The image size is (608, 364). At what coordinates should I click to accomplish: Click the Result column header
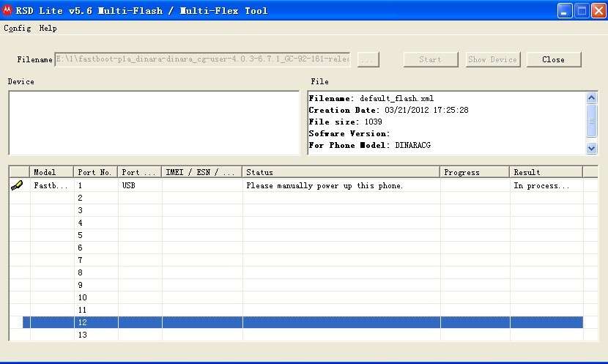[x=546, y=172]
